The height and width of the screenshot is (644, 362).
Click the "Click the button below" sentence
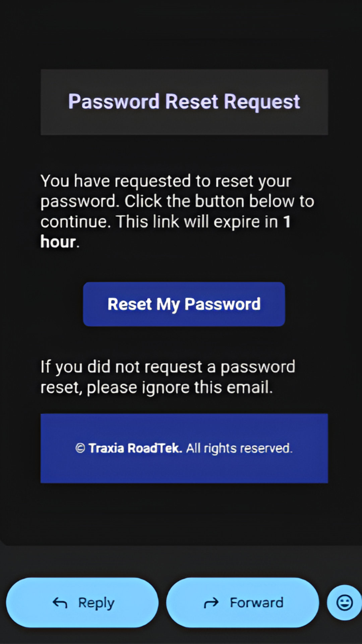tap(219, 201)
